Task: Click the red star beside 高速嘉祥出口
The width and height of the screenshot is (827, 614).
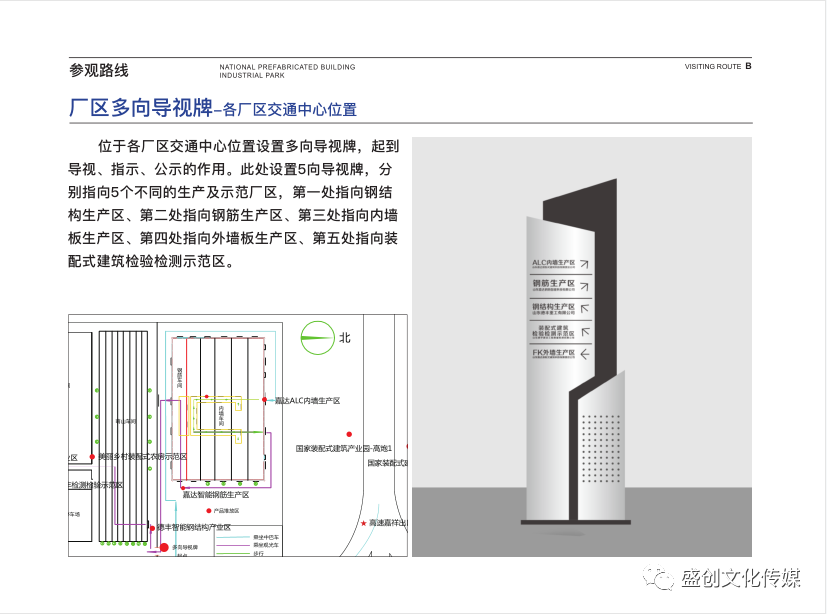Action: click(x=363, y=523)
